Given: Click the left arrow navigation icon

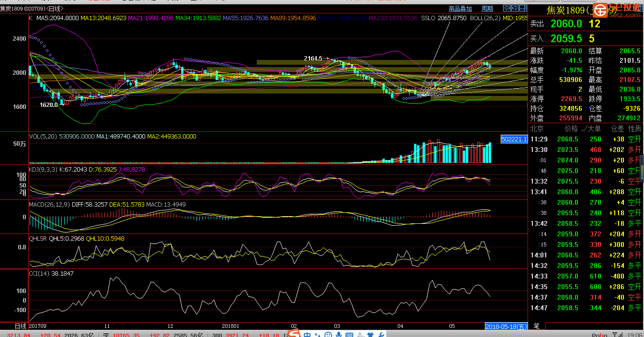Looking at the screenshot, I should [506, 8].
